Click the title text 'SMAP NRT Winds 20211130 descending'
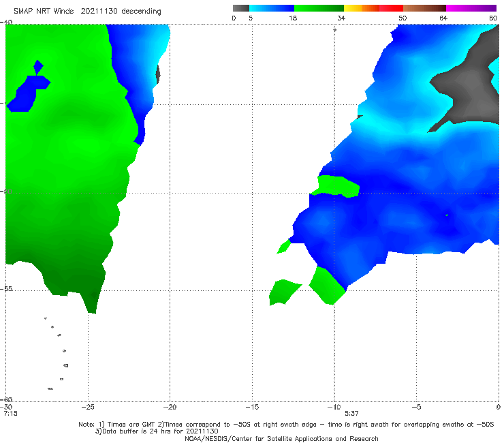The image size is (504, 443). (x=87, y=11)
